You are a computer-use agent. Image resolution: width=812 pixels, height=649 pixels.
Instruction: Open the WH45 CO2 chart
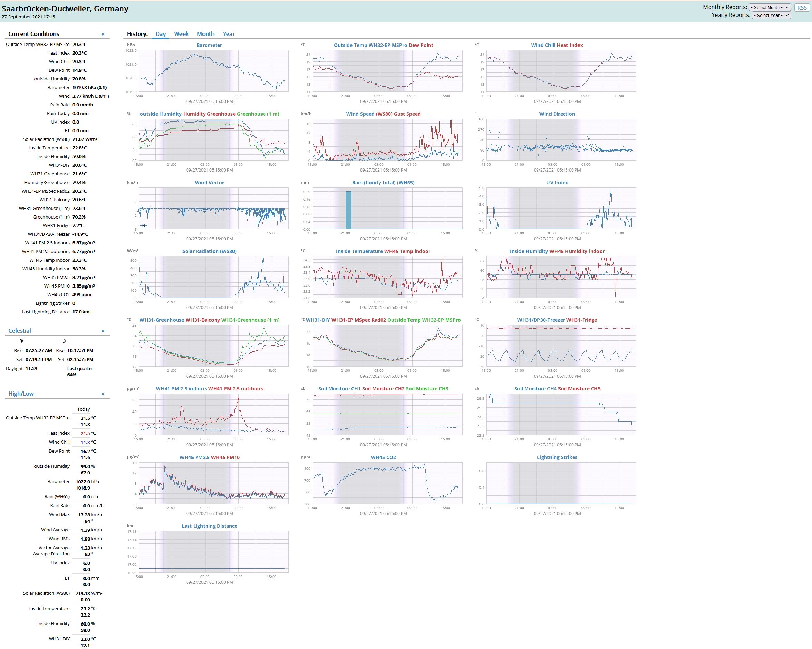tap(387, 483)
